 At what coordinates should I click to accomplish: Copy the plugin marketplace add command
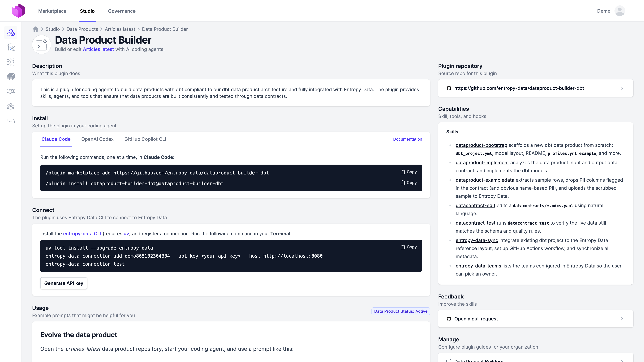coord(409,172)
